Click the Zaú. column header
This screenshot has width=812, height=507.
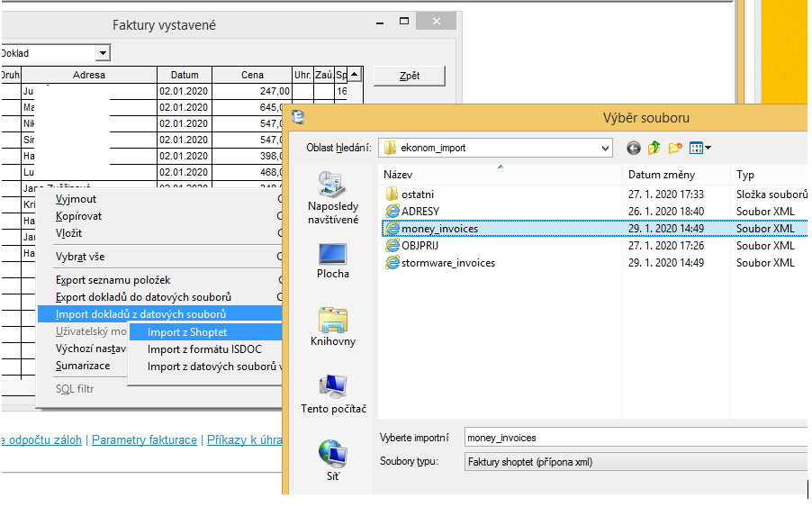click(324, 75)
